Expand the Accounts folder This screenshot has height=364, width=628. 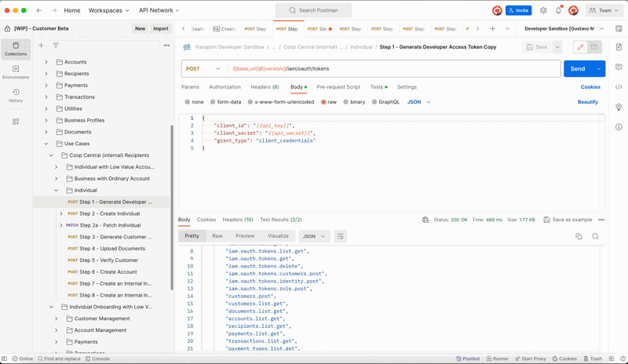(46, 62)
